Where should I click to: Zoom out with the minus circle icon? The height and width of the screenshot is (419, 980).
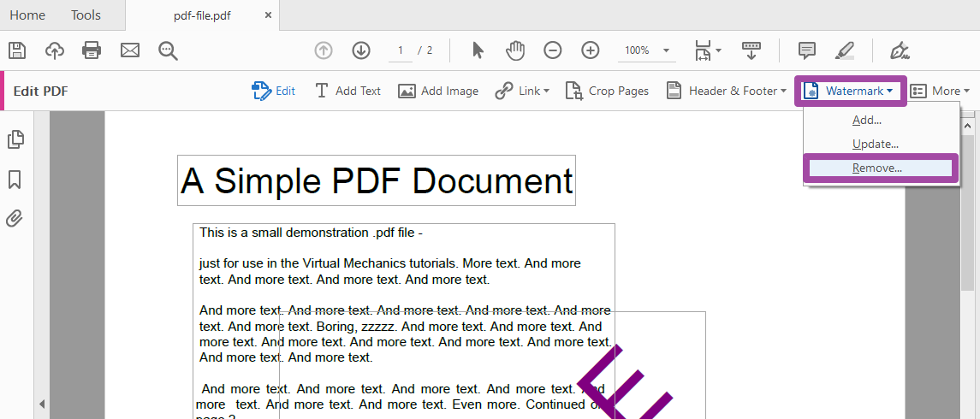(x=553, y=50)
